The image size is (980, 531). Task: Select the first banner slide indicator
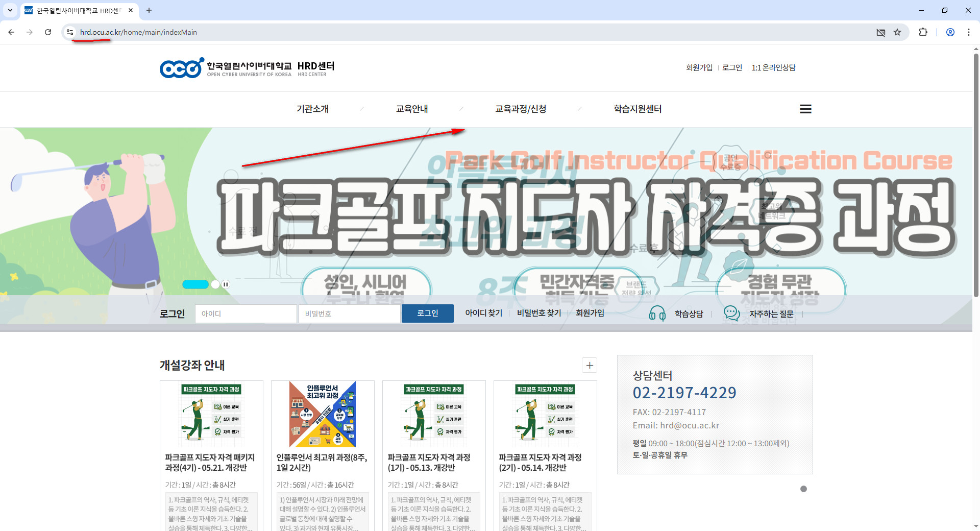(195, 284)
